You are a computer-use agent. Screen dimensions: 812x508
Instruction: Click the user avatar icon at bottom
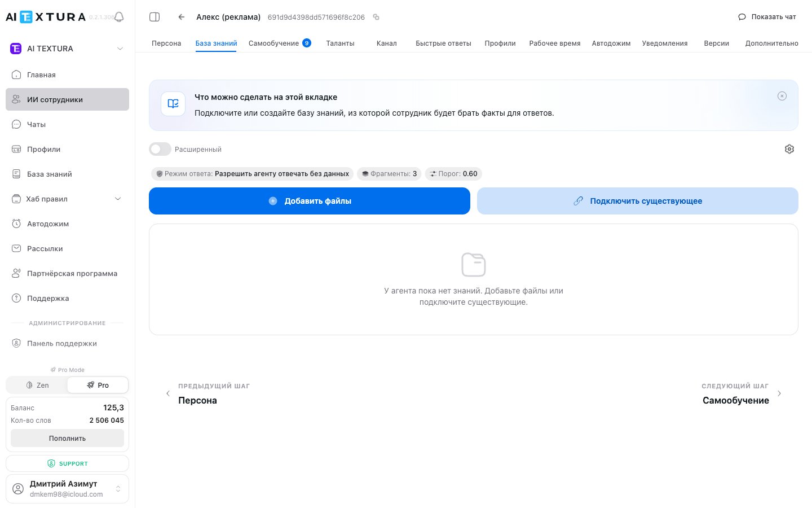(18, 488)
